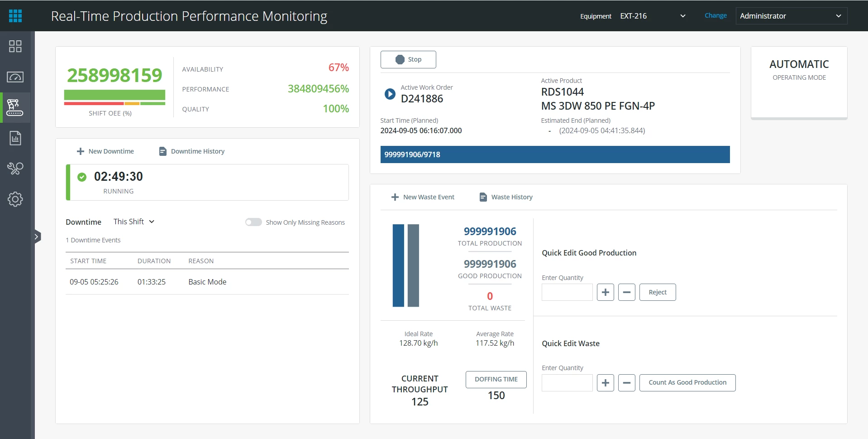Click the Reject button
The height and width of the screenshot is (439, 868).
(x=658, y=292)
